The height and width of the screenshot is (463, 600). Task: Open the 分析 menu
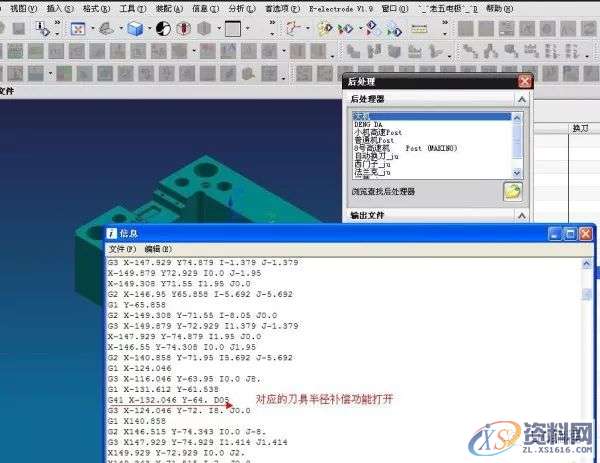[x=242, y=7]
